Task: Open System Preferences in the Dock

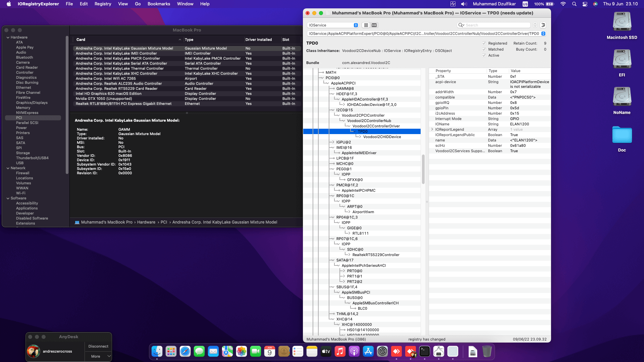Action: (382, 351)
